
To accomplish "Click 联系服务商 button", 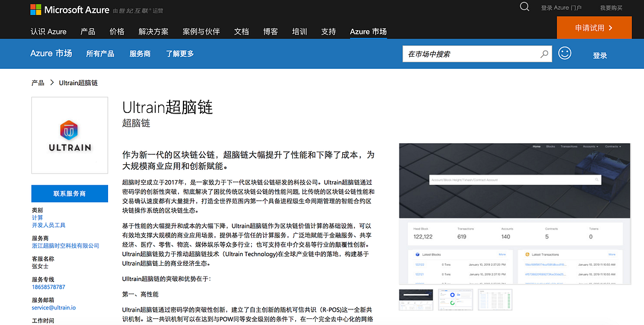I will click(x=70, y=193).
